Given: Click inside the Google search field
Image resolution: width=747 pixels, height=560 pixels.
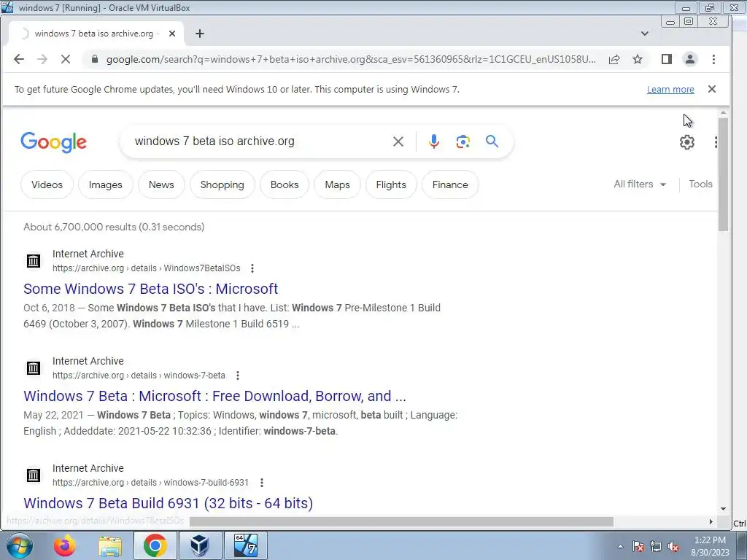Looking at the screenshot, I should 258,141.
